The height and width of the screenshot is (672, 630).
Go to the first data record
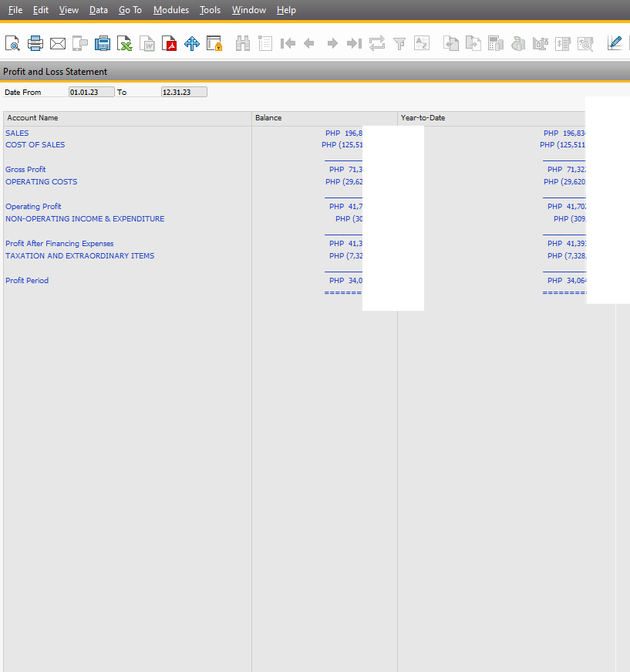tap(288, 43)
